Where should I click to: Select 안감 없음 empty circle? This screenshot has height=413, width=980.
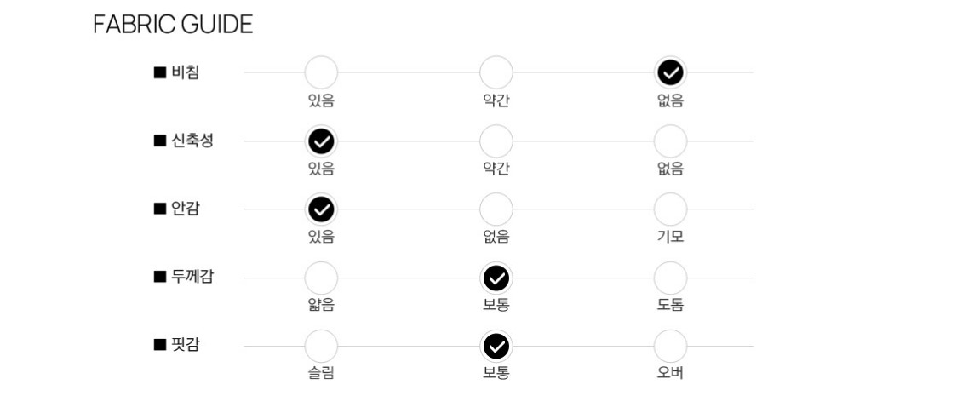tap(496, 209)
